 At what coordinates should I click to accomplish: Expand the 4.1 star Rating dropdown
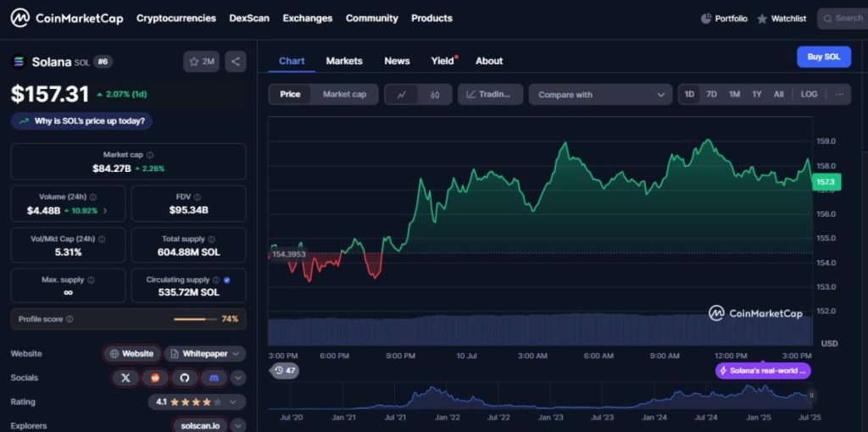[197, 402]
